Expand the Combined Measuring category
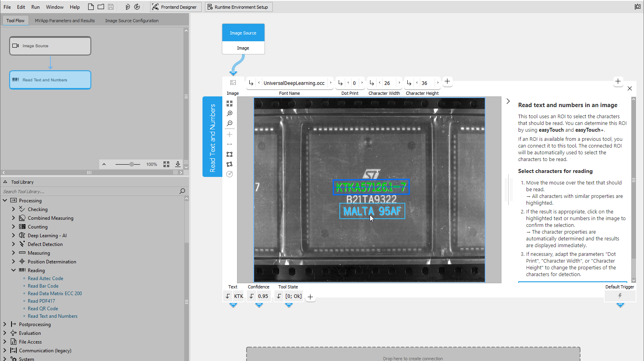Image resolution: width=644 pixels, height=361 pixels. tap(13, 218)
